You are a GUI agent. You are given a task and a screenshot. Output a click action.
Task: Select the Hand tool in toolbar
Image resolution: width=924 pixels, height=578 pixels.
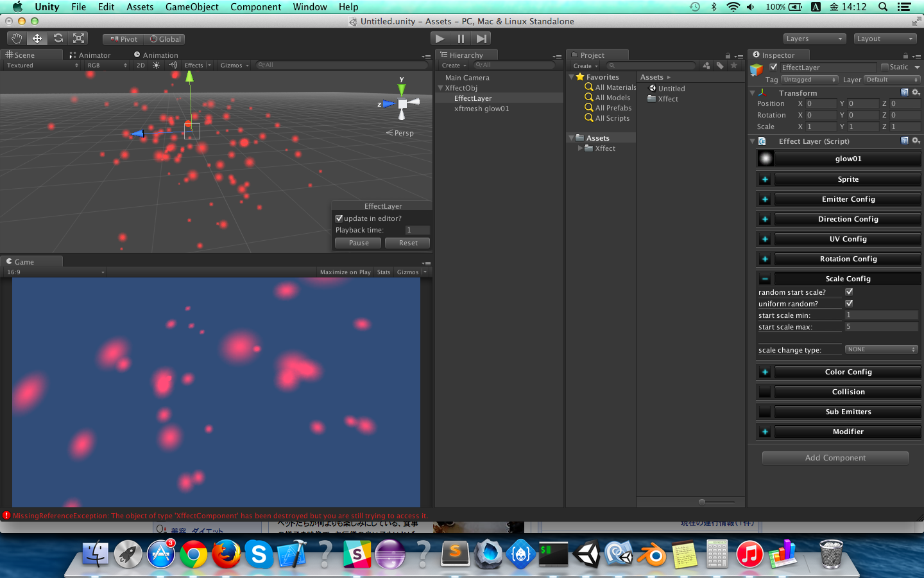tap(17, 39)
